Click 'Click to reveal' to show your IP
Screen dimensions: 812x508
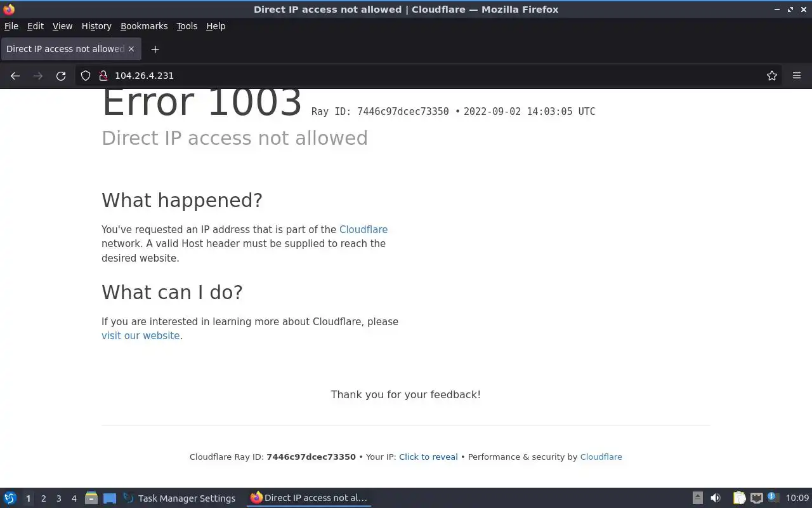pos(428,457)
